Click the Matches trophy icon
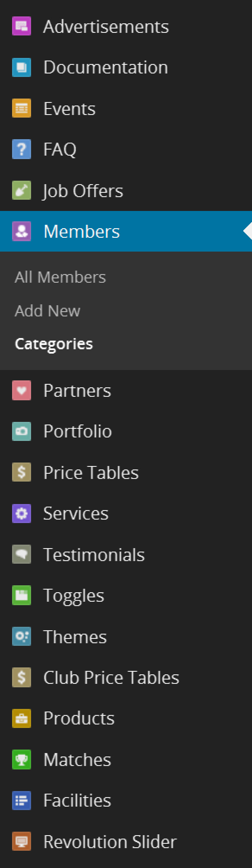Image resolution: width=252 pixels, height=868 pixels. (x=22, y=759)
